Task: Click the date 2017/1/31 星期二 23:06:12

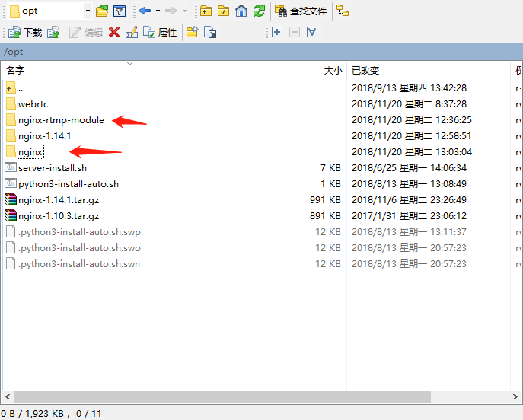Action: (410, 216)
